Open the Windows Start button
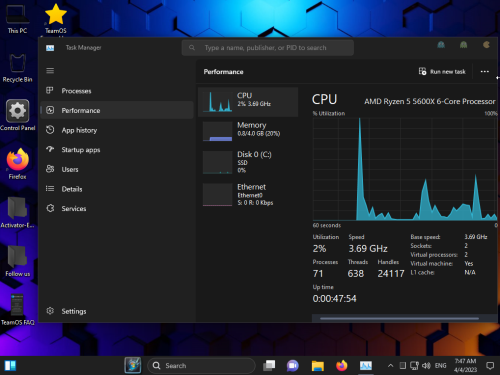500x375 pixels. point(10,366)
